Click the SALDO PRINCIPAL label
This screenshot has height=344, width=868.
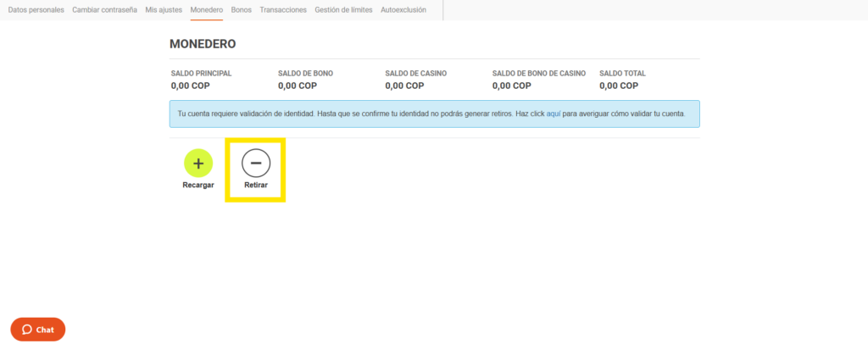pos(202,74)
